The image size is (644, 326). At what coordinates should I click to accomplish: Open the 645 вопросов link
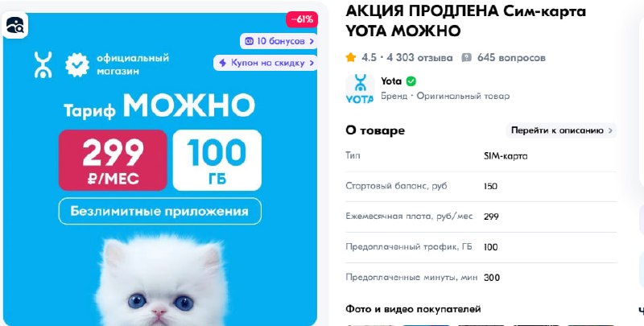[511, 57]
